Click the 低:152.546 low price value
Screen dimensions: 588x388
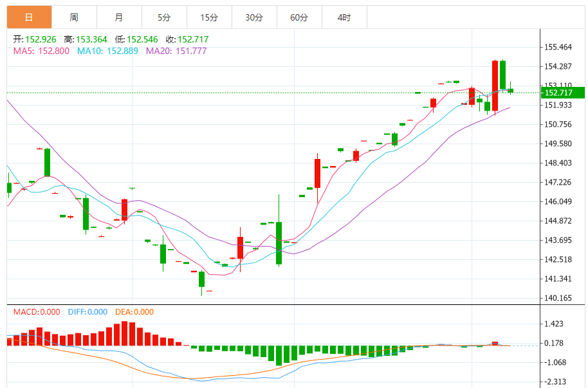click(136, 39)
